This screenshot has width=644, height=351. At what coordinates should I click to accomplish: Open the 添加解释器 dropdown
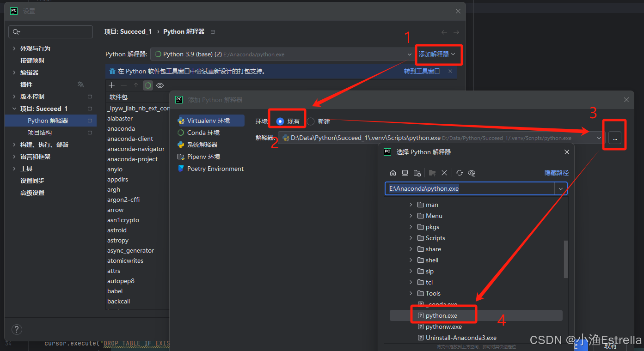(437, 54)
